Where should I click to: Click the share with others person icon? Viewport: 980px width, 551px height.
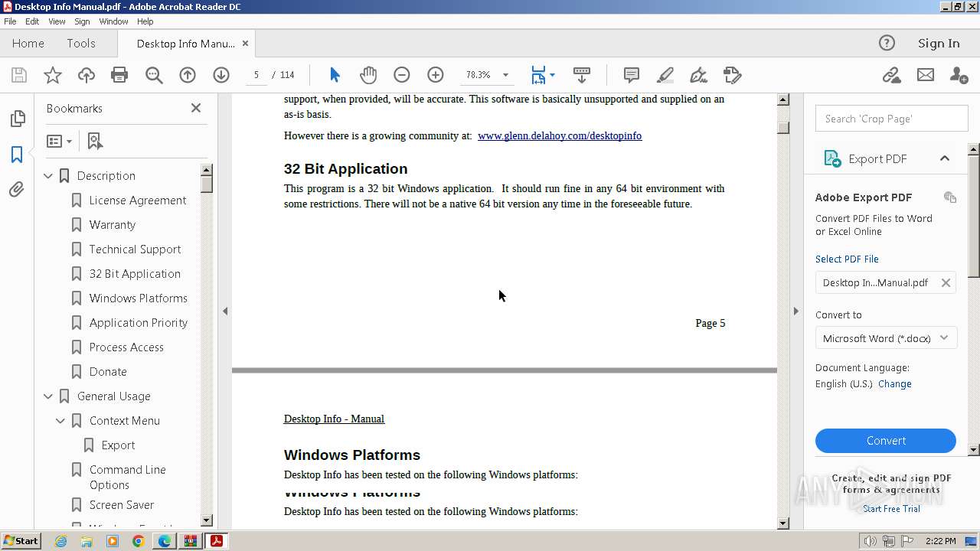(x=959, y=75)
